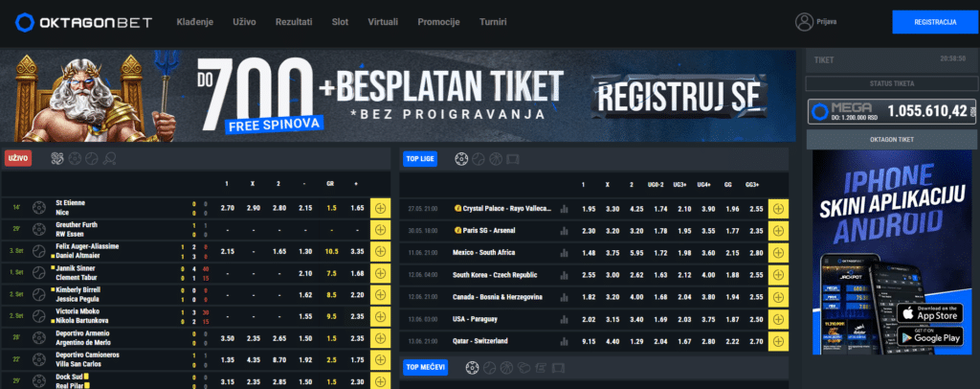Expand more odds for Sinner - Tabur
Viewport: 980px width, 389px height.
(x=380, y=273)
